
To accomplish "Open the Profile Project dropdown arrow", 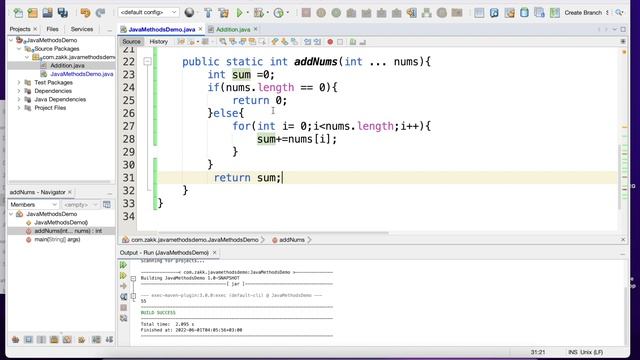I will click(288, 13).
